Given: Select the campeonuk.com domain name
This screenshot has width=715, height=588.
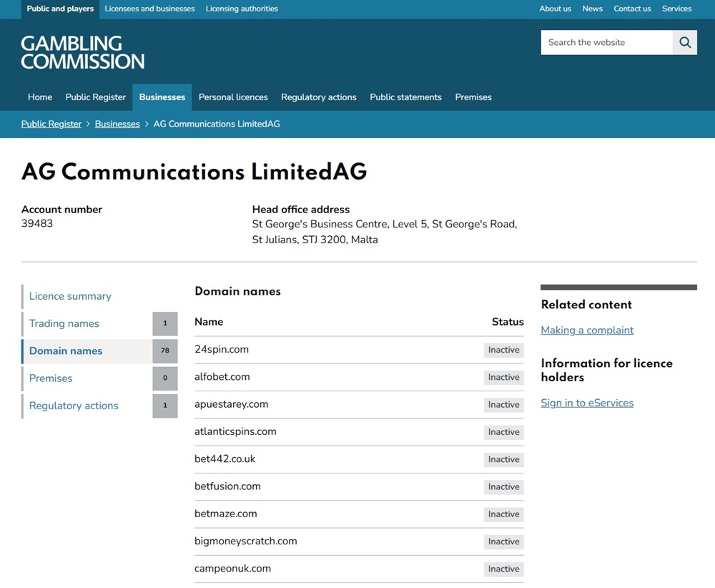Looking at the screenshot, I should click(x=232, y=569).
